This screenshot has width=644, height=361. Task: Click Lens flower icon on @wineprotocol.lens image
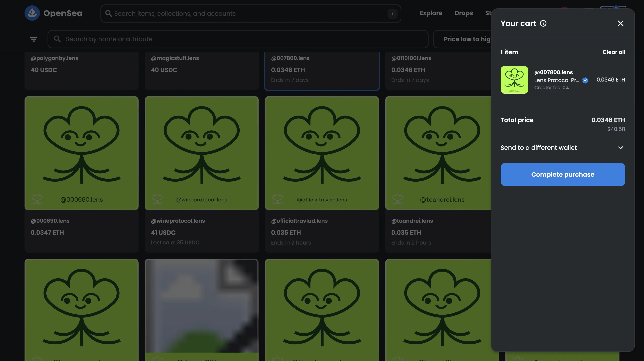[x=157, y=199]
